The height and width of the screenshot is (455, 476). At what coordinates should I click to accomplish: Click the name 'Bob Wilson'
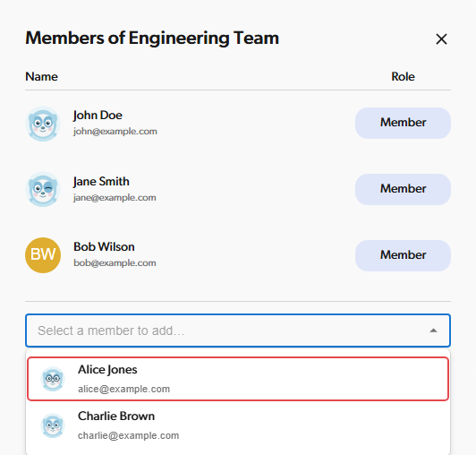[x=104, y=247]
